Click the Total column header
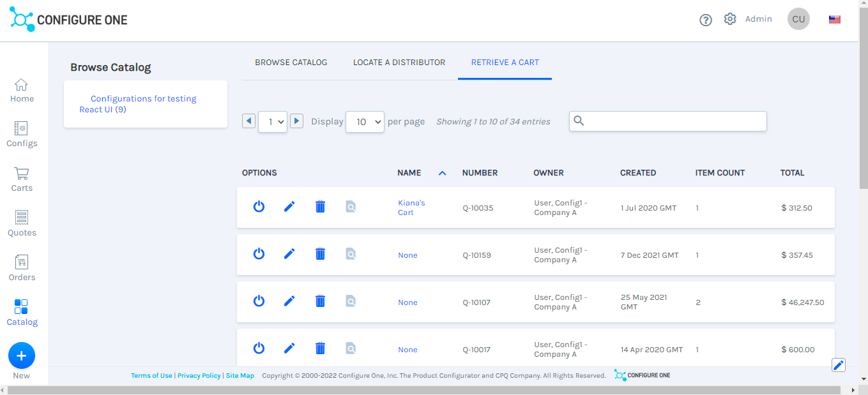 793,173
